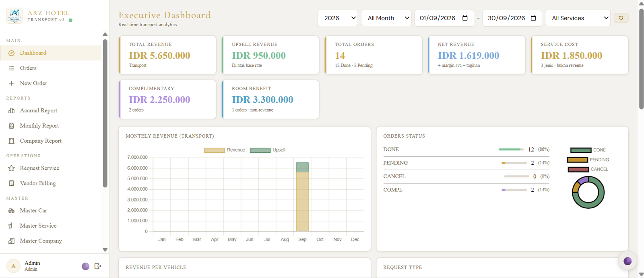Click the Accrual Report chart icon
Viewport: 644px width, 278px height.
pyautogui.click(x=11, y=110)
